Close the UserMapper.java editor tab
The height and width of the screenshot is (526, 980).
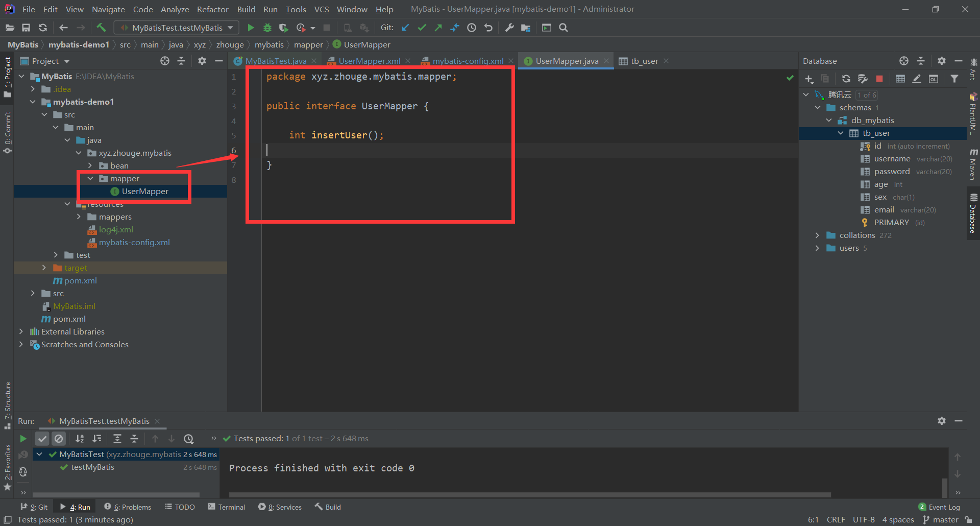tap(606, 61)
